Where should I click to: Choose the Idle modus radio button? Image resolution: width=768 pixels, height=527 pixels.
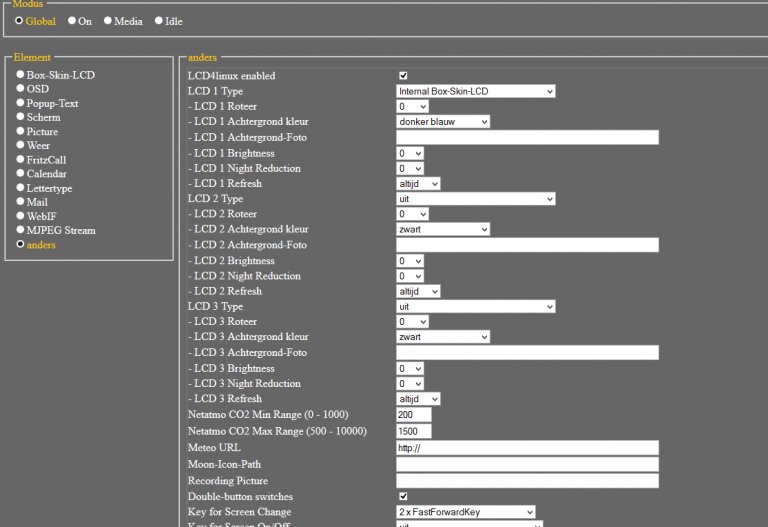point(158,20)
